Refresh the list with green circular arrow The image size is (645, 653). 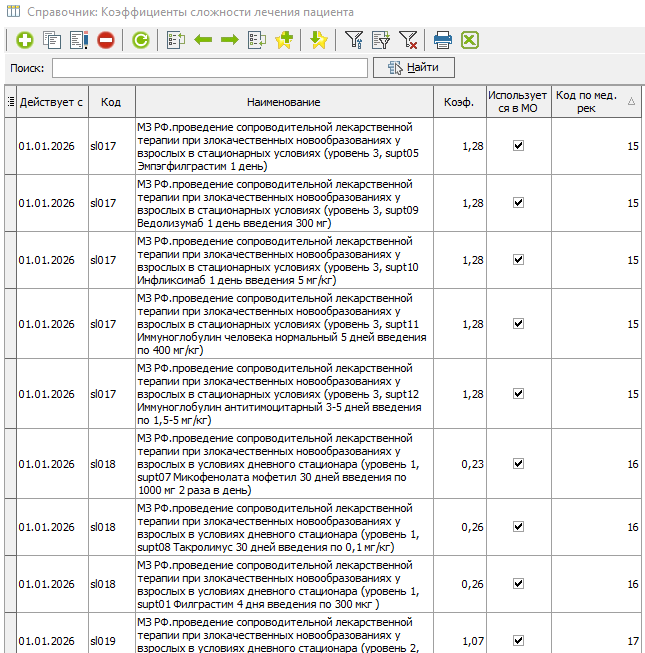click(141, 40)
